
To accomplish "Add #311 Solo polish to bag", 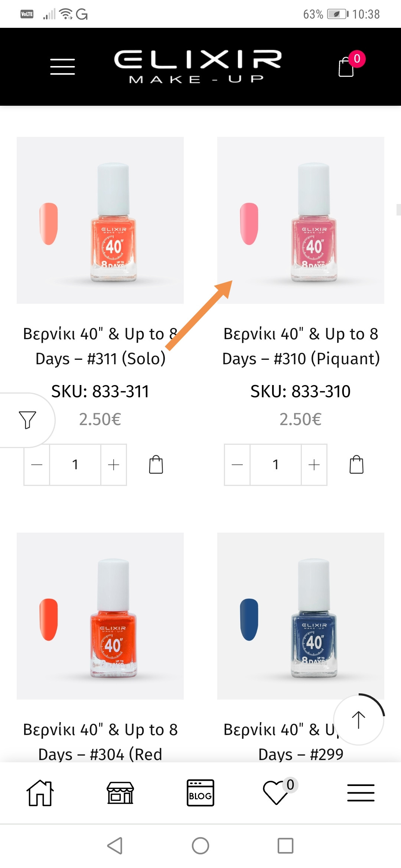I will tap(156, 464).
